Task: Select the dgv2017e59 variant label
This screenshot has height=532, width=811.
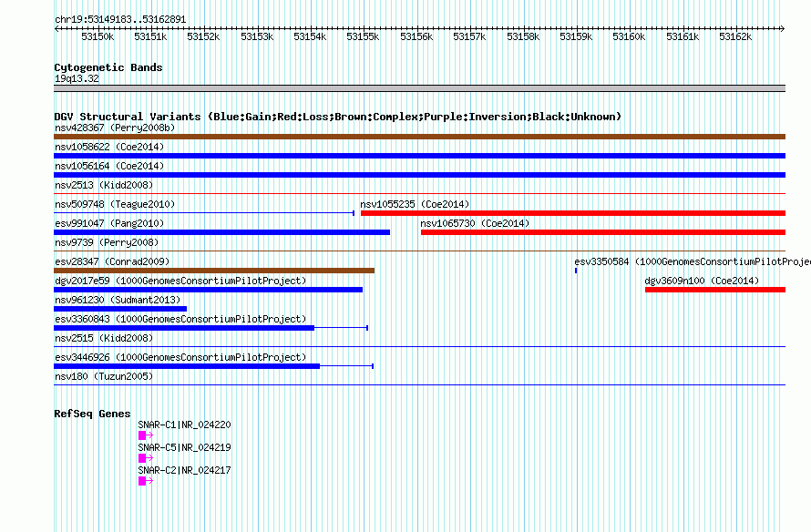Action: tap(180, 281)
